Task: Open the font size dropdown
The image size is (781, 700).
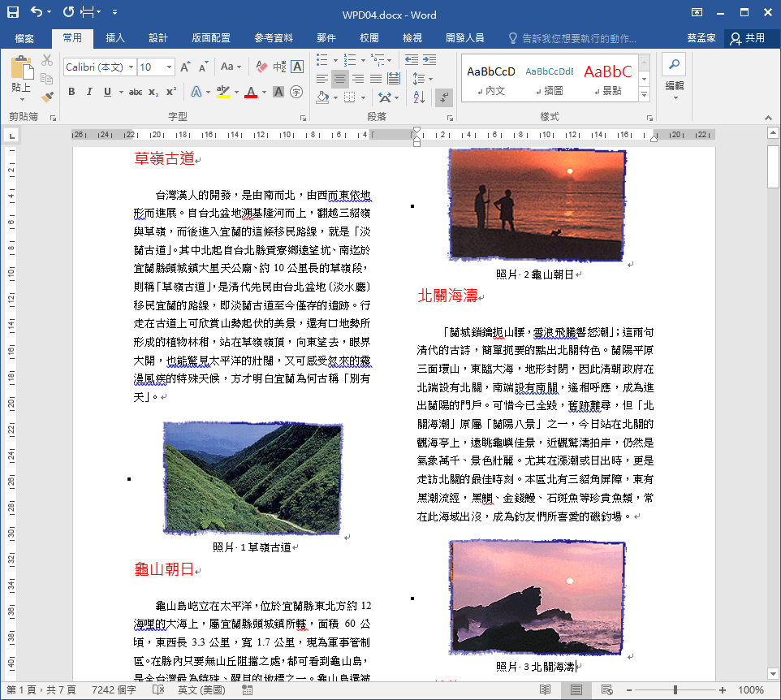Action: [170, 67]
